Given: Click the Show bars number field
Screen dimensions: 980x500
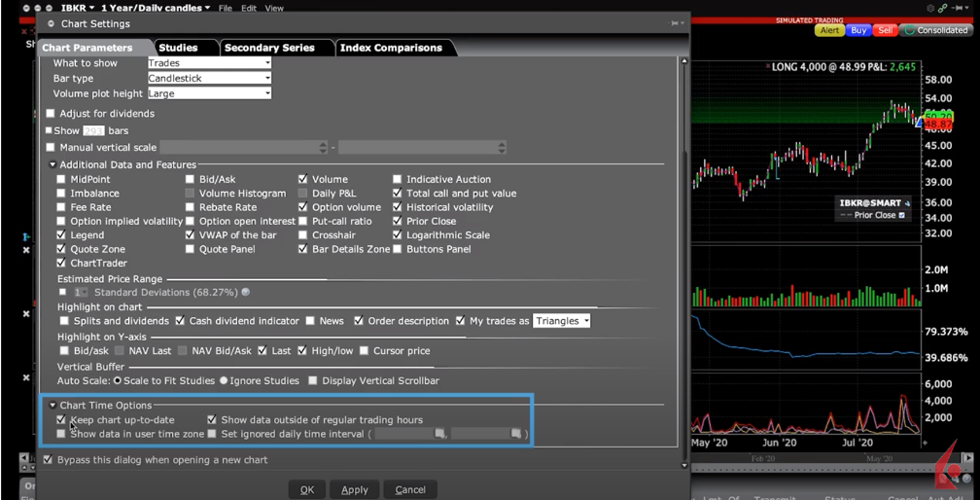Looking at the screenshot, I should pyautogui.click(x=93, y=130).
